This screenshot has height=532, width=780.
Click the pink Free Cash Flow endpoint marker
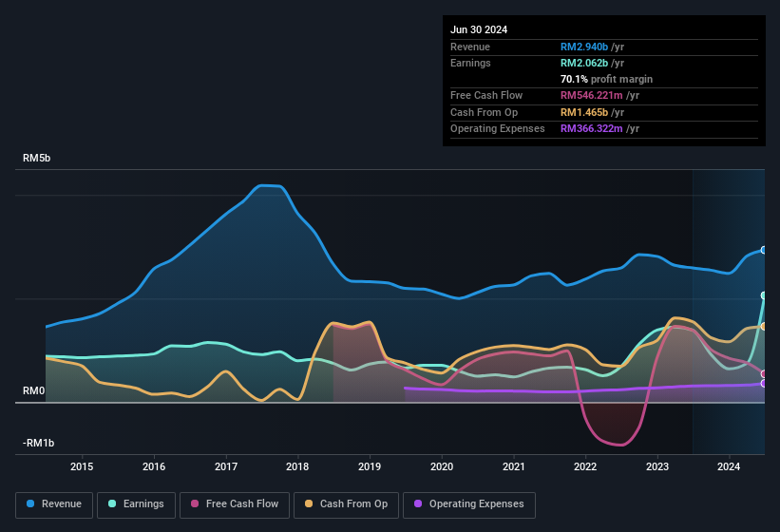764,374
